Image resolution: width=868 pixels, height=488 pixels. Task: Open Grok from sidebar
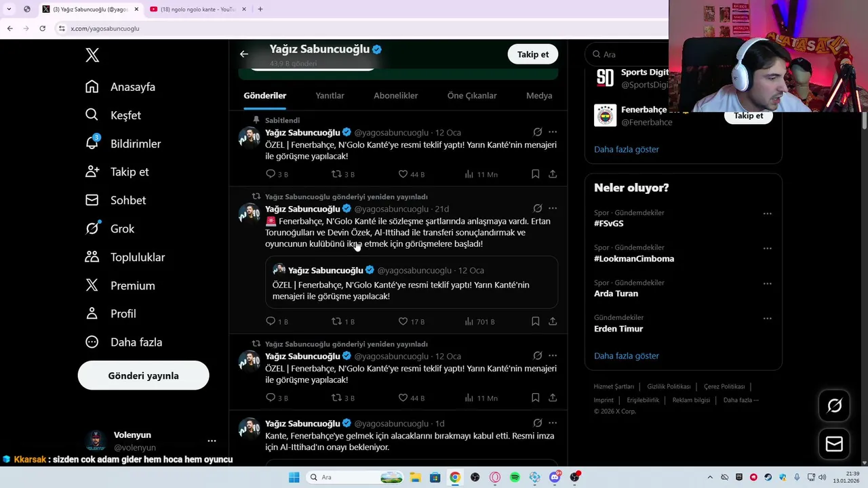pos(109,229)
